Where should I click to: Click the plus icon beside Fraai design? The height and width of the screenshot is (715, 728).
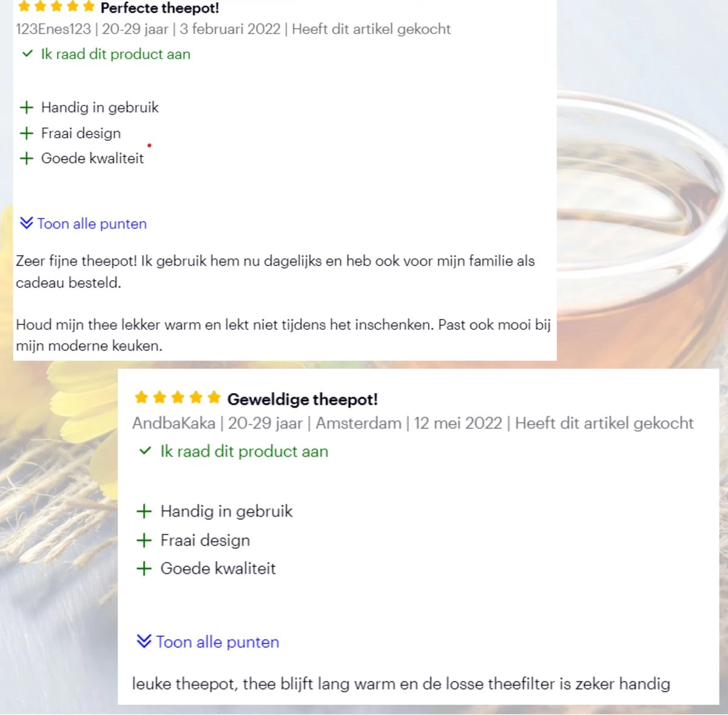click(26, 133)
